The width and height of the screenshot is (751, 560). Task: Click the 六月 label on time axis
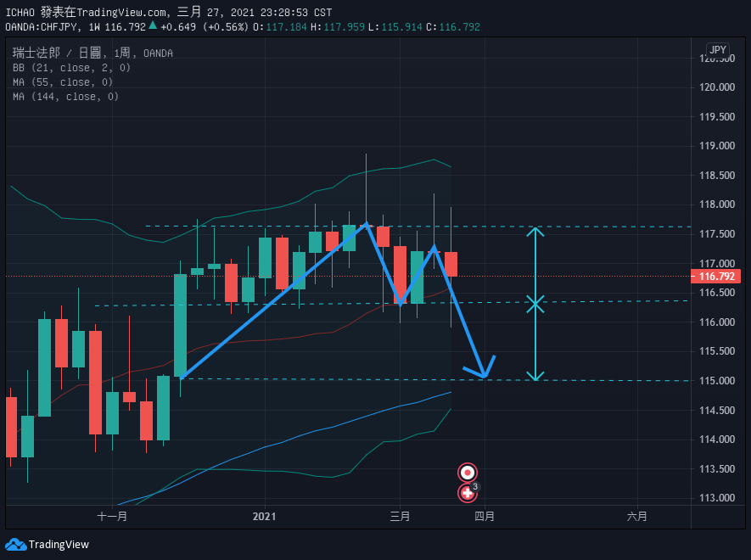(x=637, y=517)
